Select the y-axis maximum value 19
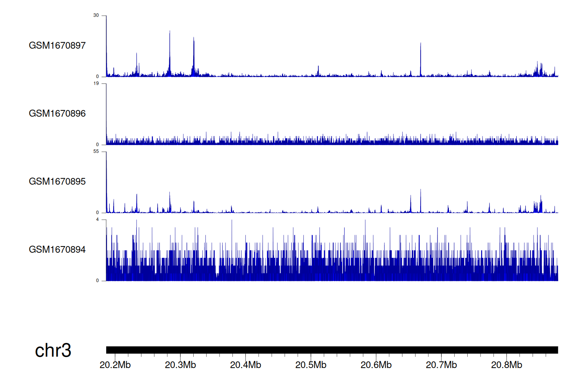Image resolution: width=588 pixels, height=384 pixels. pyautogui.click(x=96, y=83)
